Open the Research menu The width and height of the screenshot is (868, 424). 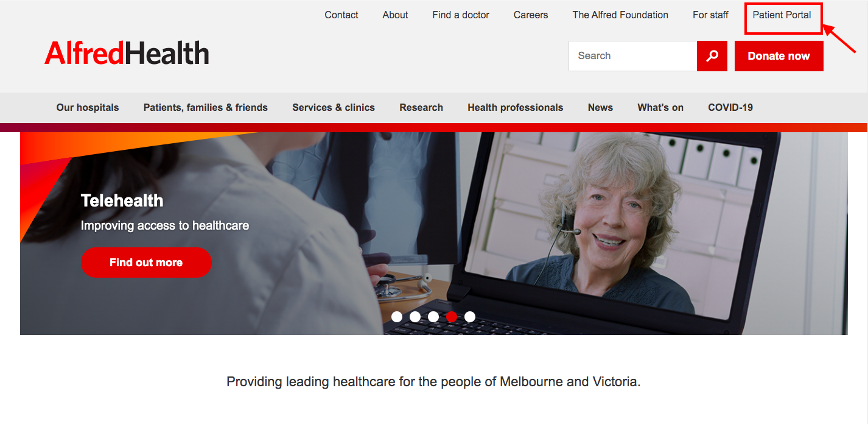point(421,107)
